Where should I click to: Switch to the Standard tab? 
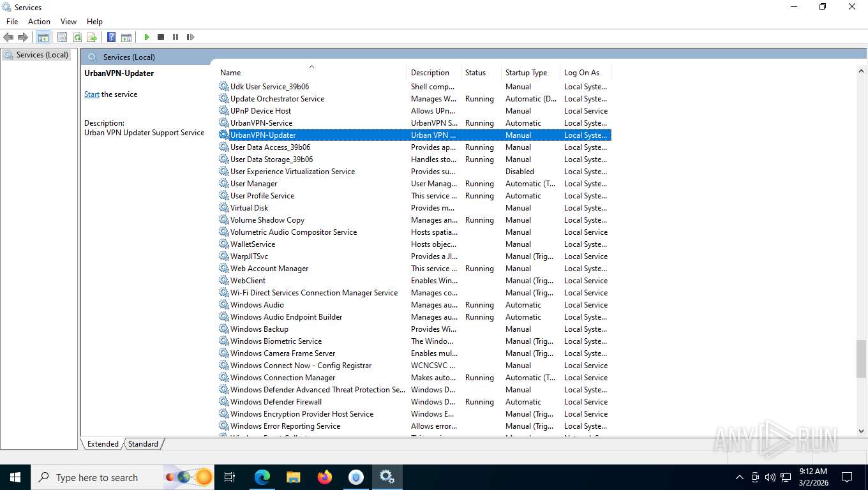tap(143, 444)
